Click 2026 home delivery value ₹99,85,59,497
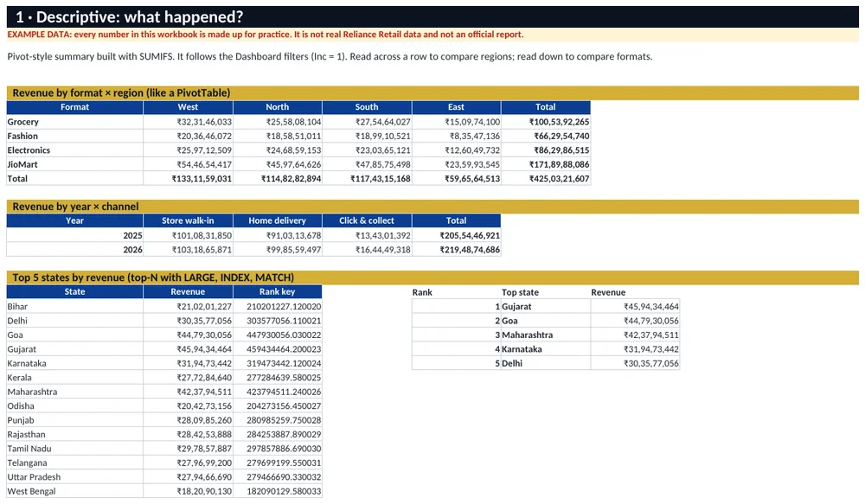Screen dimensions: 865x504 278,250
